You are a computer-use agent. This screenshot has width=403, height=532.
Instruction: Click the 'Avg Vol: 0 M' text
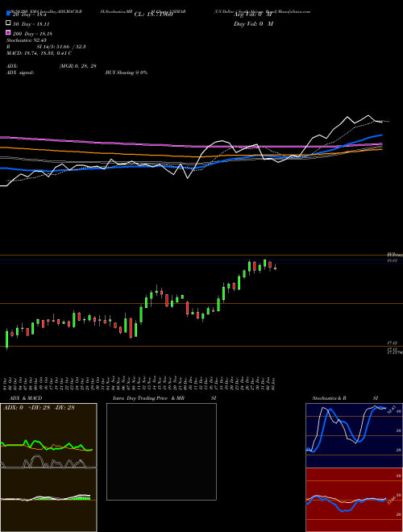[253, 15]
